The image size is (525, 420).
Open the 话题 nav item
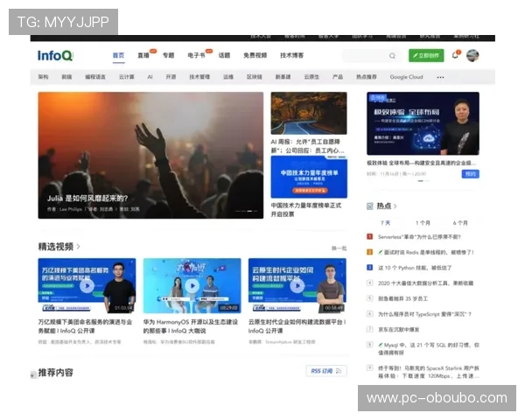coord(224,56)
